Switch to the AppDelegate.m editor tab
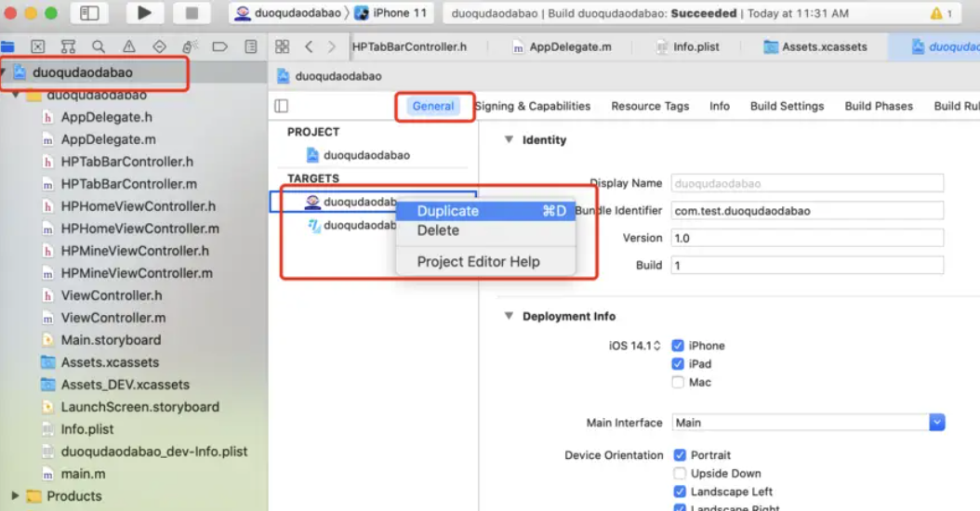The height and width of the screenshot is (511, 980). coord(562,46)
